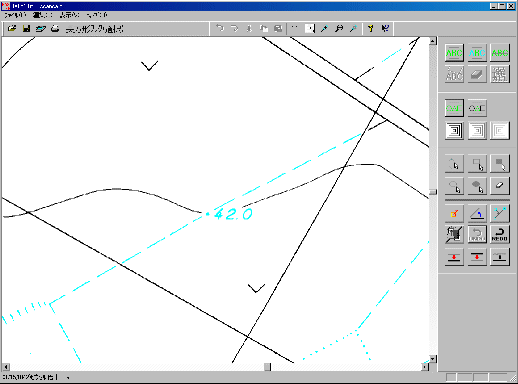Click the yellow help question icon
Image resolution: width=518 pixels, height=384 pixels.
(370, 29)
